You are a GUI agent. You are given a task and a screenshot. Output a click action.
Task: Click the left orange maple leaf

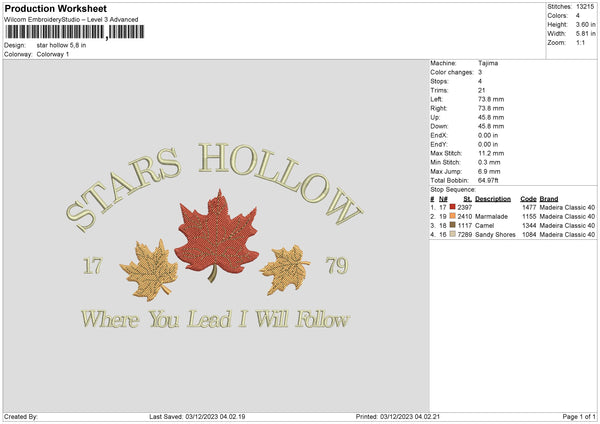[x=150, y=269]
